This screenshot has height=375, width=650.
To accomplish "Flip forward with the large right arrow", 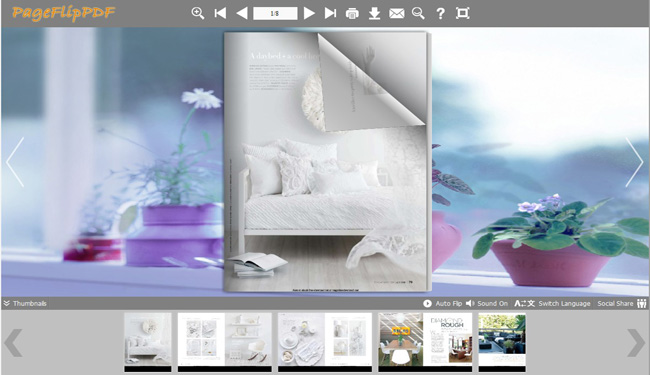I will point(634,162).
